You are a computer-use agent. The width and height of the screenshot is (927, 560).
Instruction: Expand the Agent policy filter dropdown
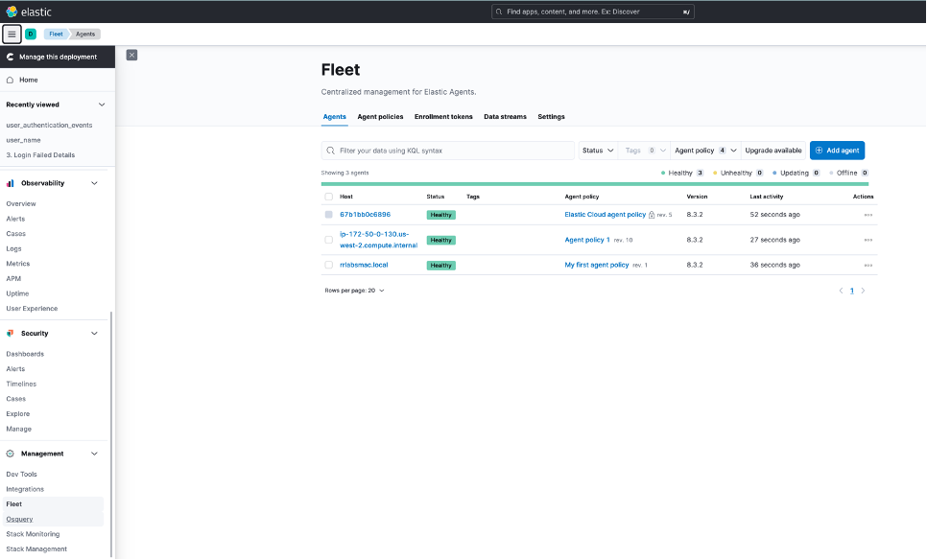705,151
